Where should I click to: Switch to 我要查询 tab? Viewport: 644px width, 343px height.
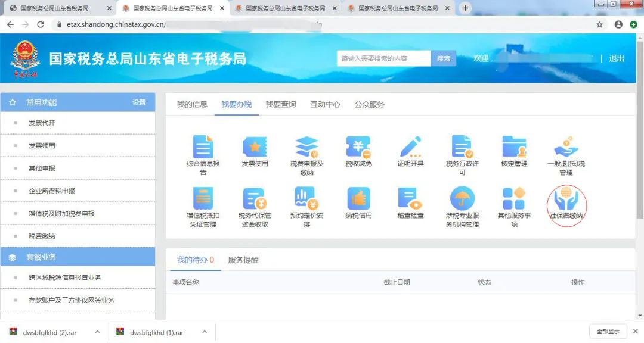tap(281, 104)
